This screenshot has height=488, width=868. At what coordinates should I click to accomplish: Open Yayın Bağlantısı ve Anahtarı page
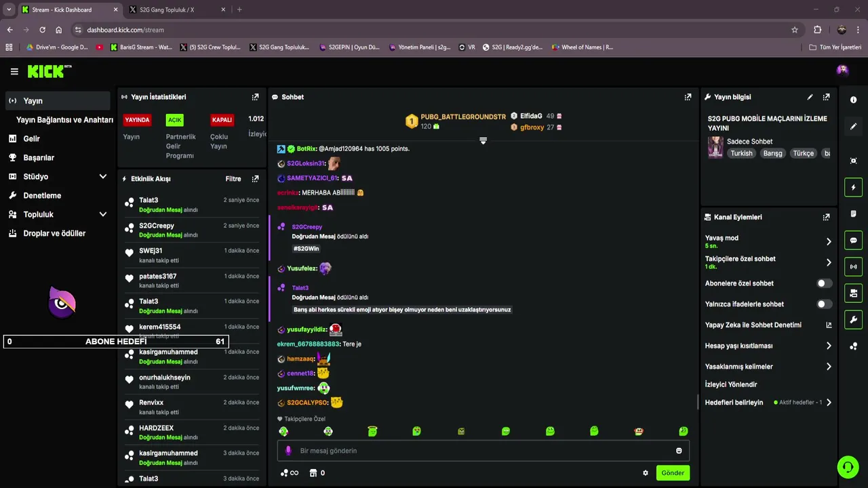[x=64, y=120]
